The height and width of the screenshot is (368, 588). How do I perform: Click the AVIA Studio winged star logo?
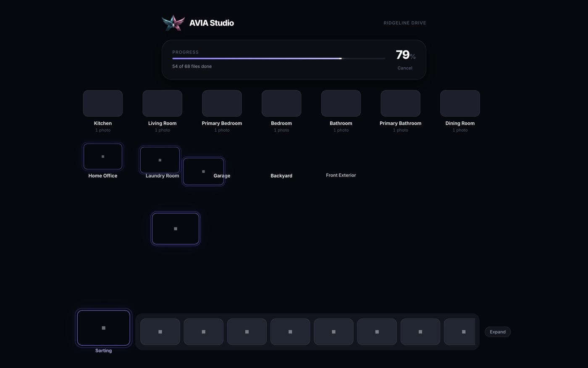pos(173,23)
